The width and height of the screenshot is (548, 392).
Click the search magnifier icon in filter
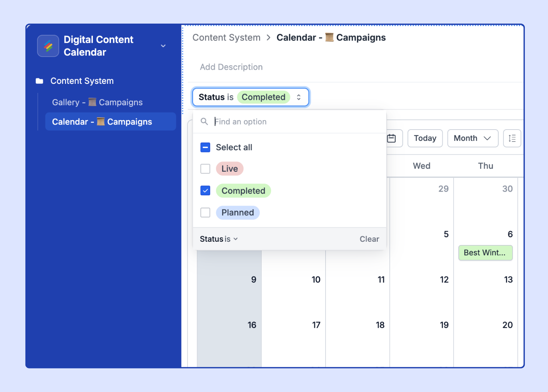pos(204,122)
